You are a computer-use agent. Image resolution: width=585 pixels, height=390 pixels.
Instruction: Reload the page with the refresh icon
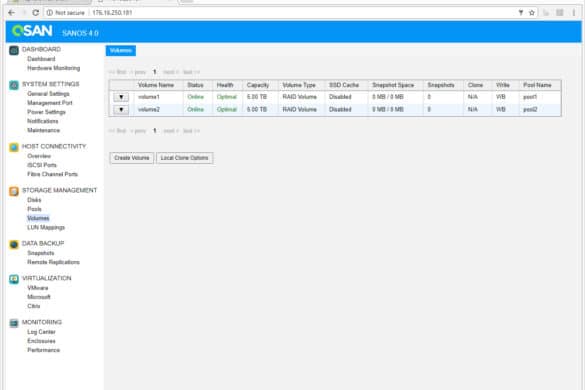(35, 13)
